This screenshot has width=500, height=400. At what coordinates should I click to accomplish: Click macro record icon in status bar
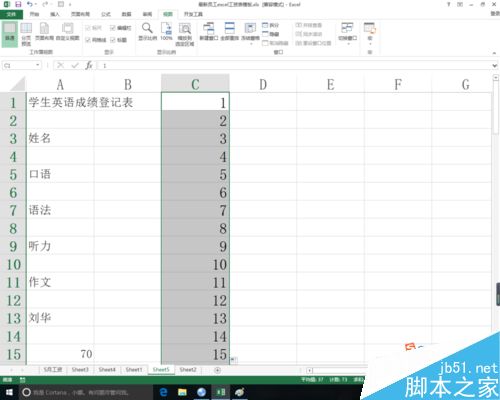tap(22, 380)
